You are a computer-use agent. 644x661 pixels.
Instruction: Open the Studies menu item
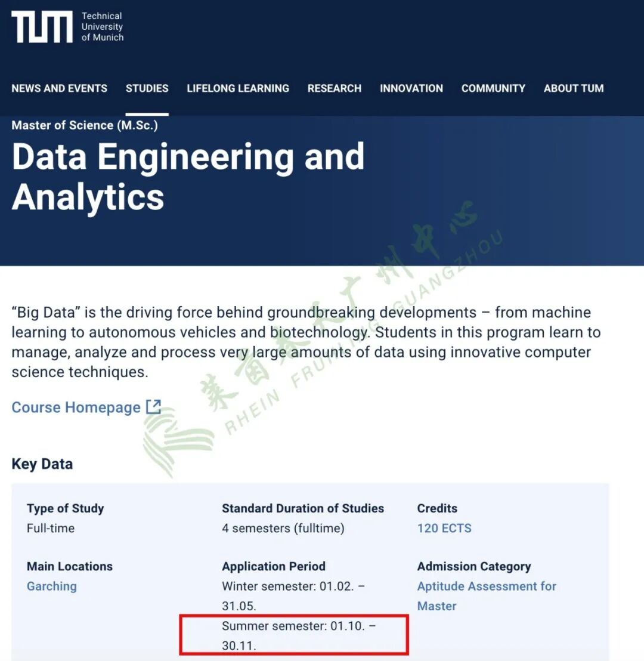[x=147, y=88]
